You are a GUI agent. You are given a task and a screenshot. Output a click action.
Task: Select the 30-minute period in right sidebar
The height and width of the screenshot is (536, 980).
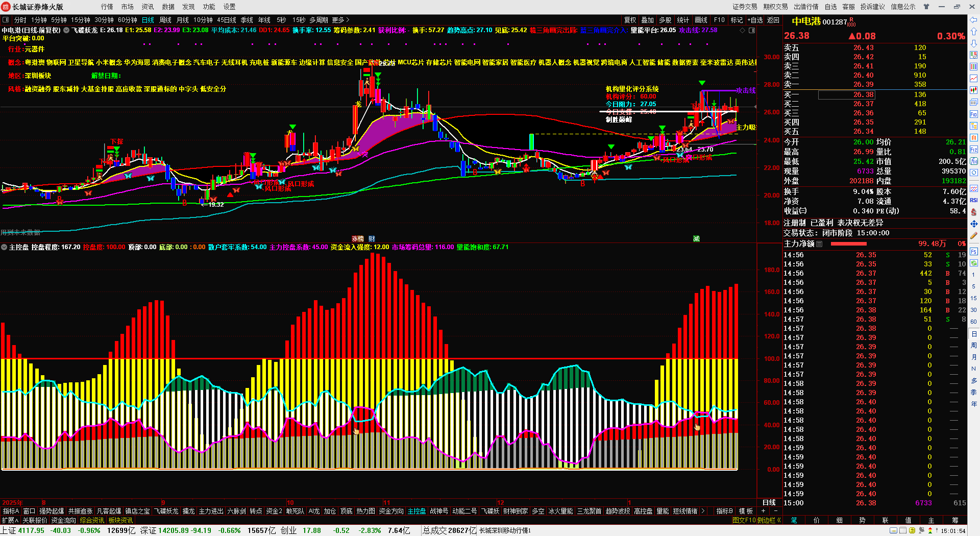click(x=974, y=310)
